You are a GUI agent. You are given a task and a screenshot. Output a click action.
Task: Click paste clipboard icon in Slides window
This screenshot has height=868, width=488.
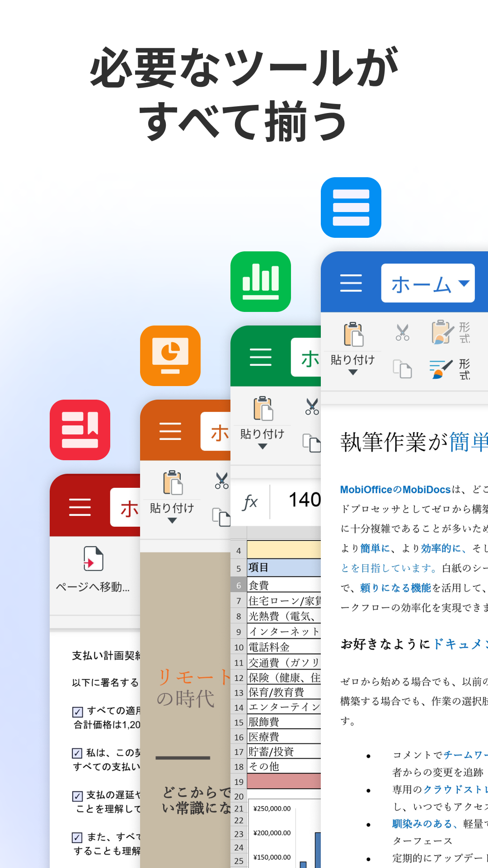click(x=173, y=482)
